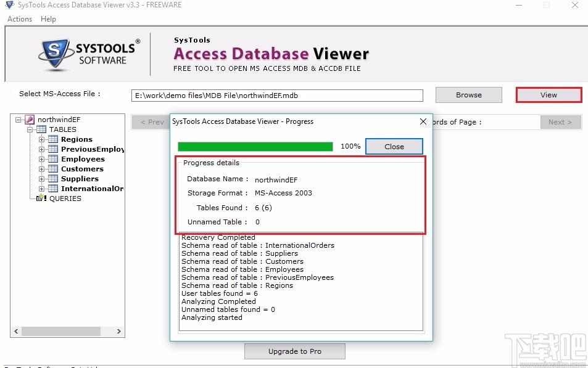
Task: Expand the Customers table node
Action: (41, 169)
